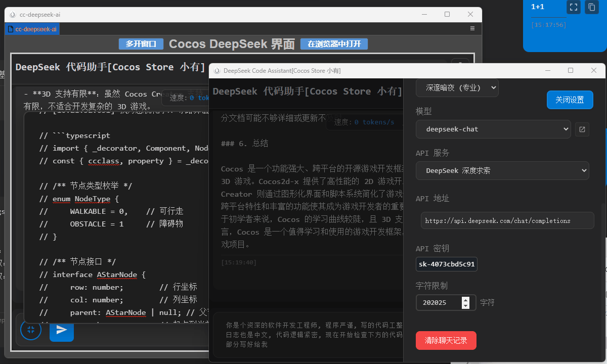
Task: Click the '模型' label
Action: pyautogui.click(x=424, y=111)
